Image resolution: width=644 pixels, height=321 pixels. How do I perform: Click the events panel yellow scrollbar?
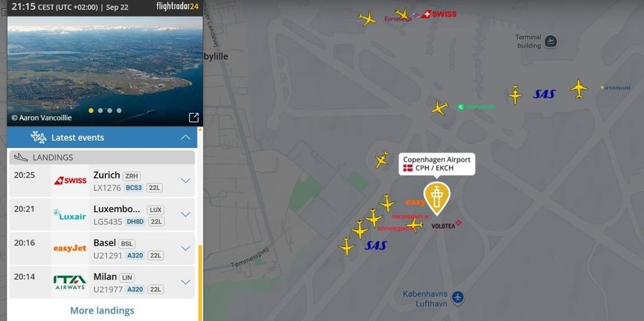pos(201,282)
